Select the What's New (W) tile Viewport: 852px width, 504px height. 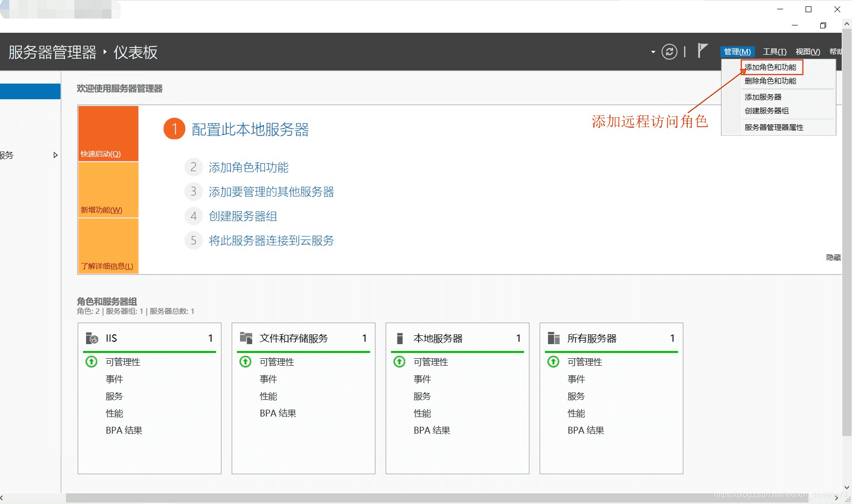pyautogui.click(x=108, y=190)
